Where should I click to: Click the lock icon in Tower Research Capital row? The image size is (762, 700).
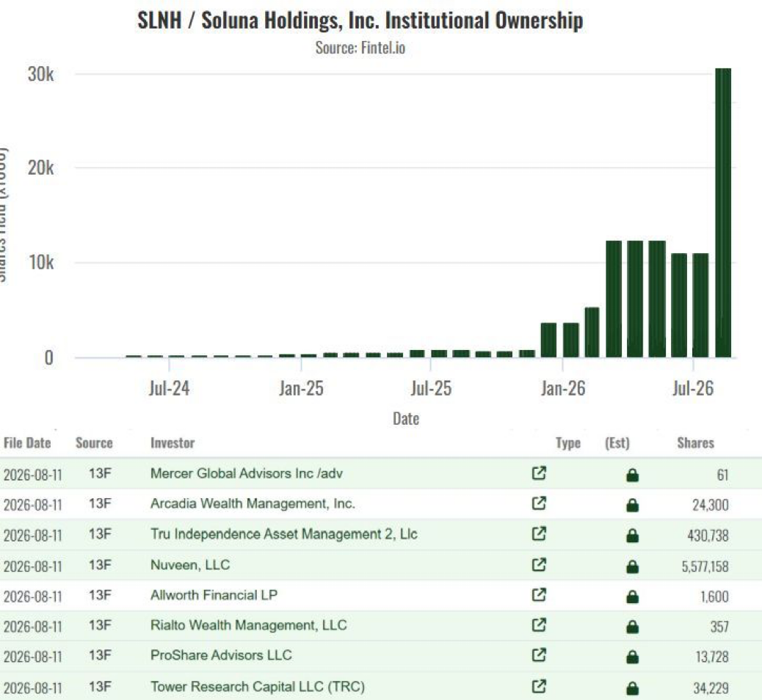632,688
